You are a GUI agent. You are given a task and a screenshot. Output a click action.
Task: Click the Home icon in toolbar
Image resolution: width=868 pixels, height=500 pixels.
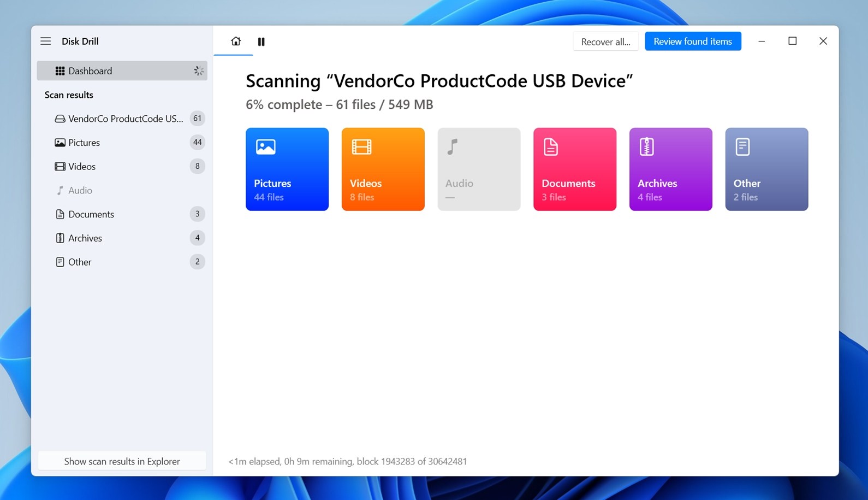[235, 42]
